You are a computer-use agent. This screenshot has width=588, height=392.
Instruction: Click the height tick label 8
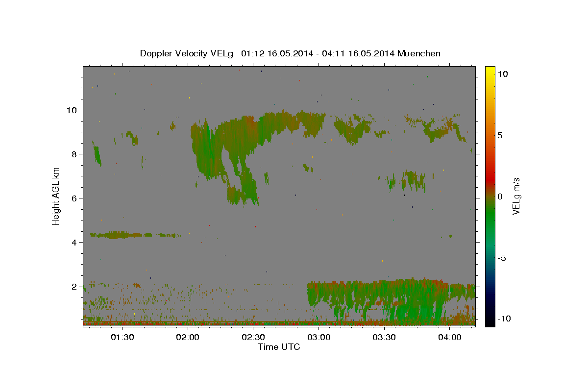click(x=74, y=154)
